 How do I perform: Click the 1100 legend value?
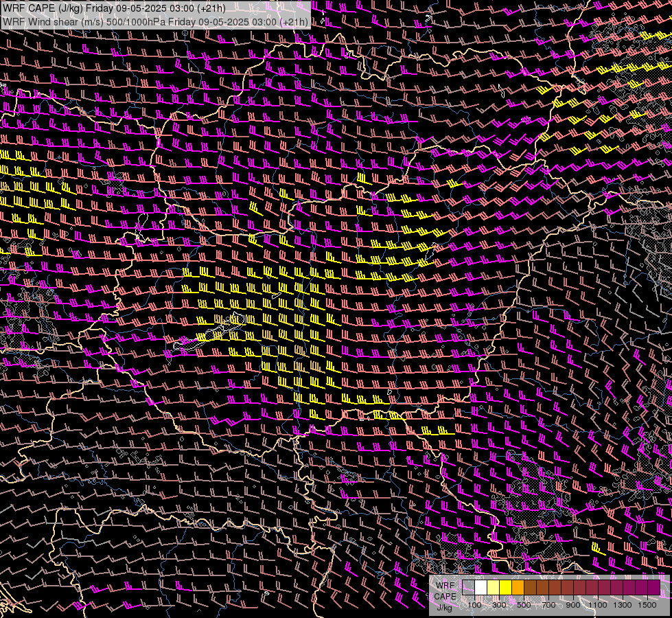(x=598, y=605)
